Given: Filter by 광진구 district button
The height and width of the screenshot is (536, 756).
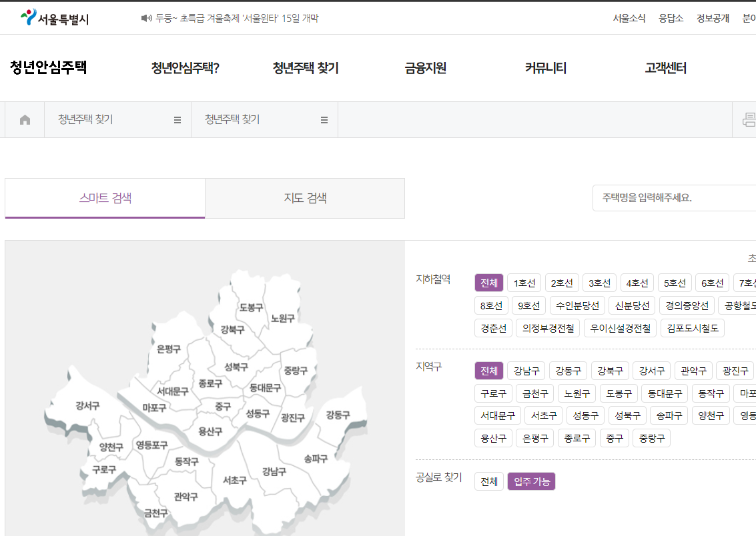Looking at the screenshot, I should point(735,371).
